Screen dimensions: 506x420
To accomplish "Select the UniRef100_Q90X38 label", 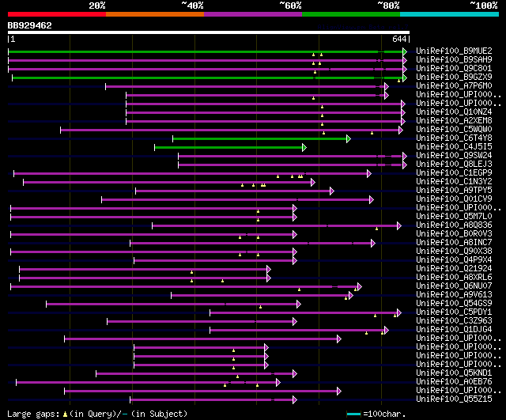I will (x=454, y=252).
